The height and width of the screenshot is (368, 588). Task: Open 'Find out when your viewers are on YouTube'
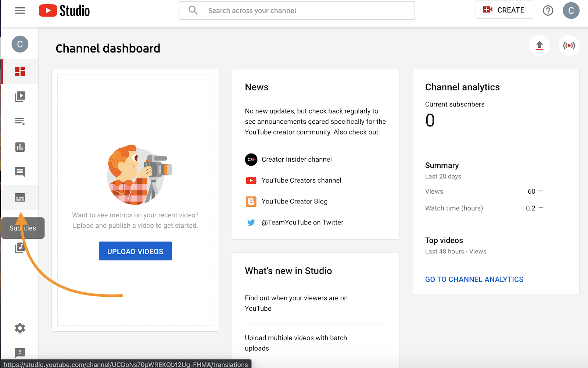point(296,303)
